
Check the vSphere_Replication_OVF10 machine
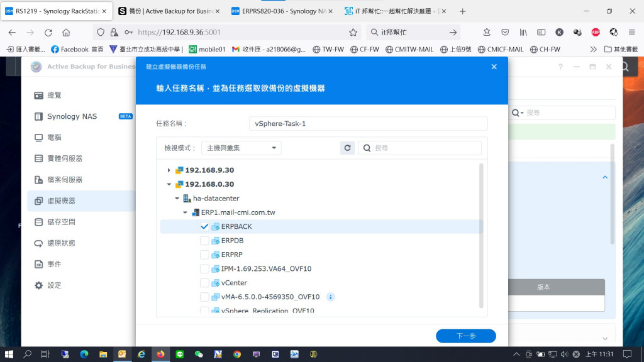(204, 310)
